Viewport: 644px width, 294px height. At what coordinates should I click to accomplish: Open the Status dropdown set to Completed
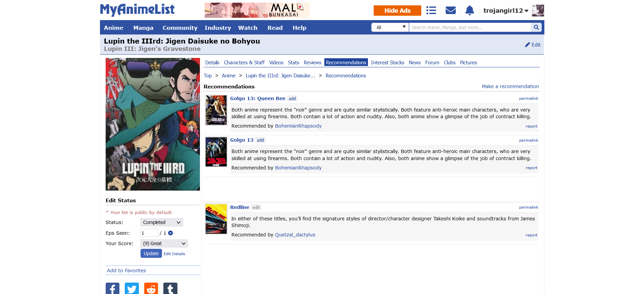(x=161, y=222)
